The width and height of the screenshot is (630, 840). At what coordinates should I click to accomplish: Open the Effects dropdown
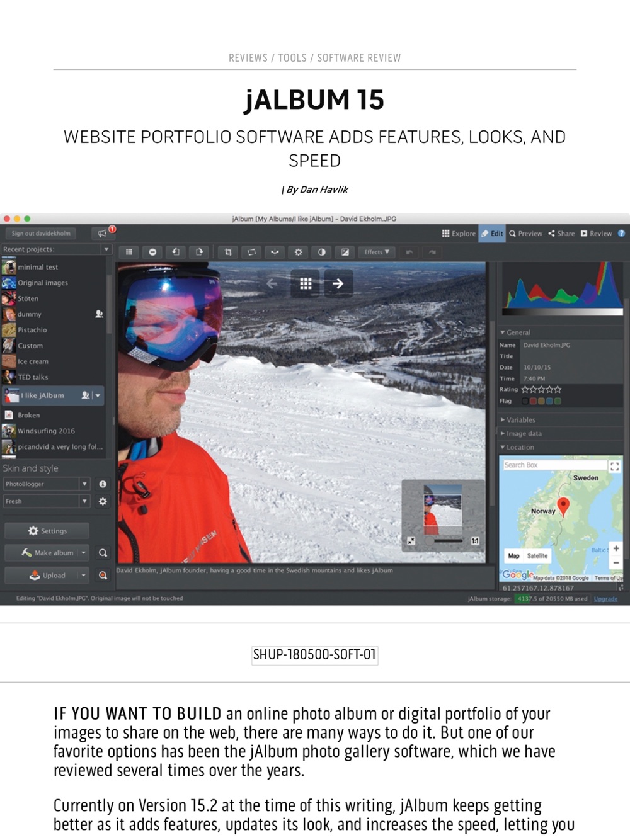[377, 252]
